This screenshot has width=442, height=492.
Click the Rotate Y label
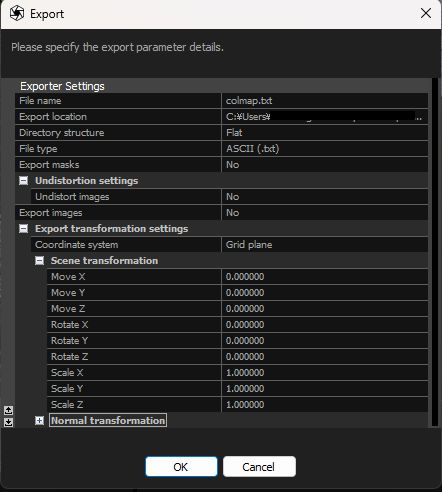69,341
